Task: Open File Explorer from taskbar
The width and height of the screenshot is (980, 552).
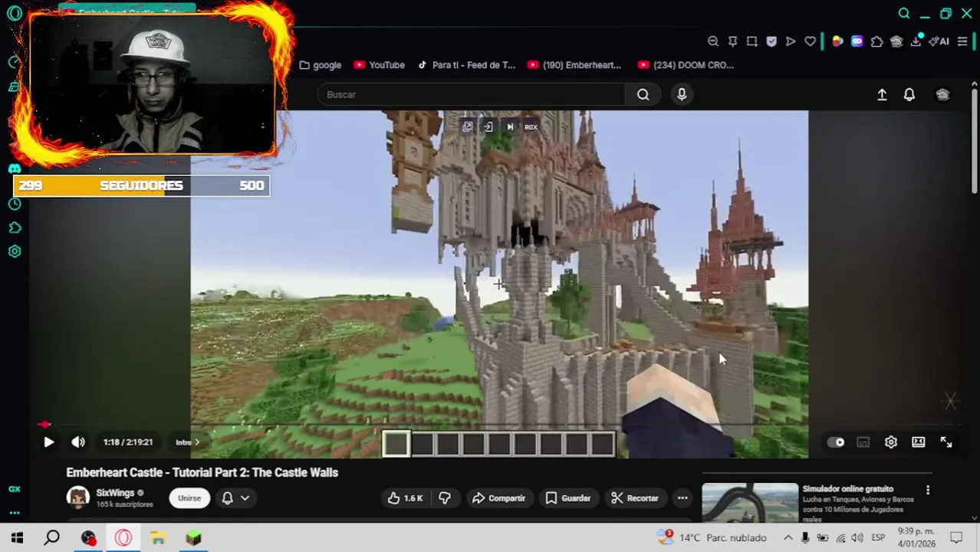Action: tap(158, 538)
